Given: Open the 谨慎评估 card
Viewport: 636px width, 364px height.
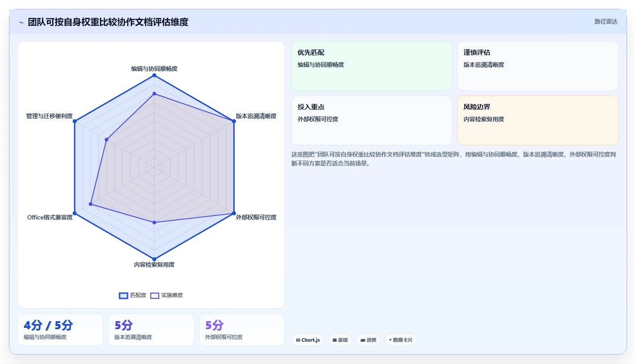Looking at the screenshot, I should point(538,66).
